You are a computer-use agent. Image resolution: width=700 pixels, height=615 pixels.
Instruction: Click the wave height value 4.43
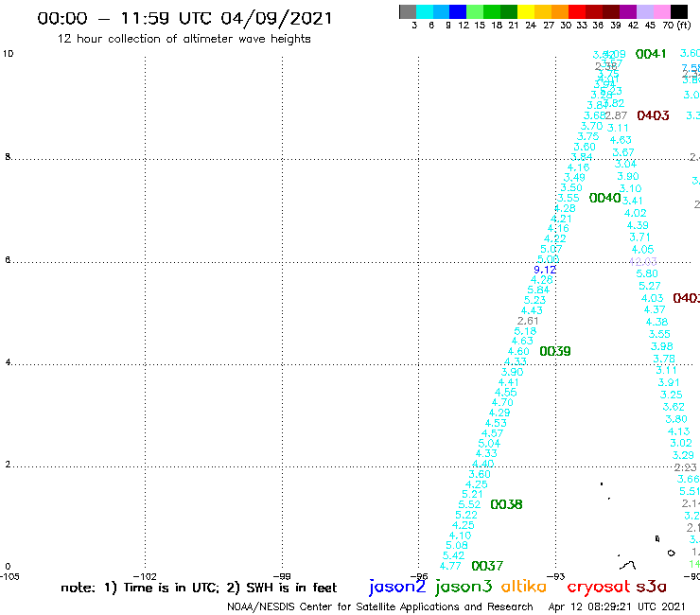click(x=532, y=310)
